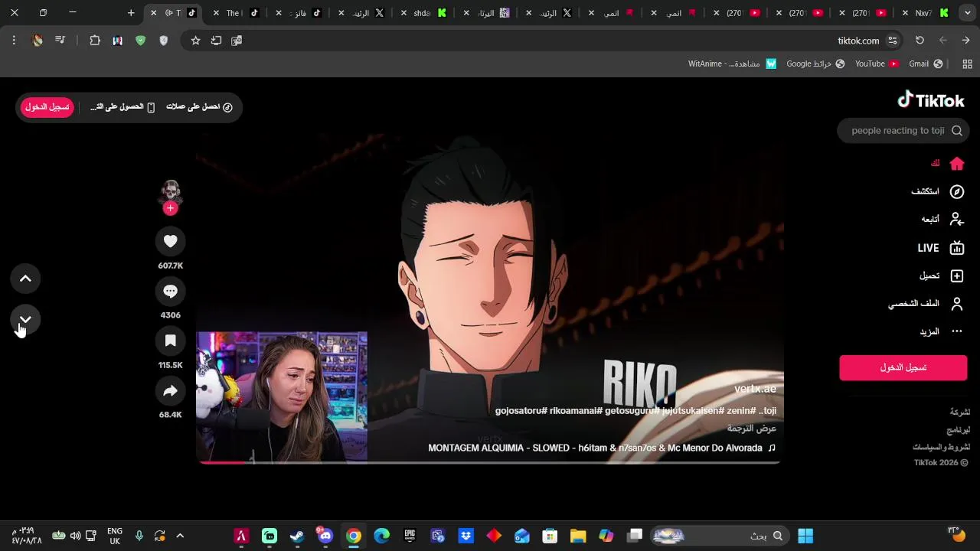Open site info icon beside tiktok.com
This screenshot has width=980, height=551.
click(893, 41)
